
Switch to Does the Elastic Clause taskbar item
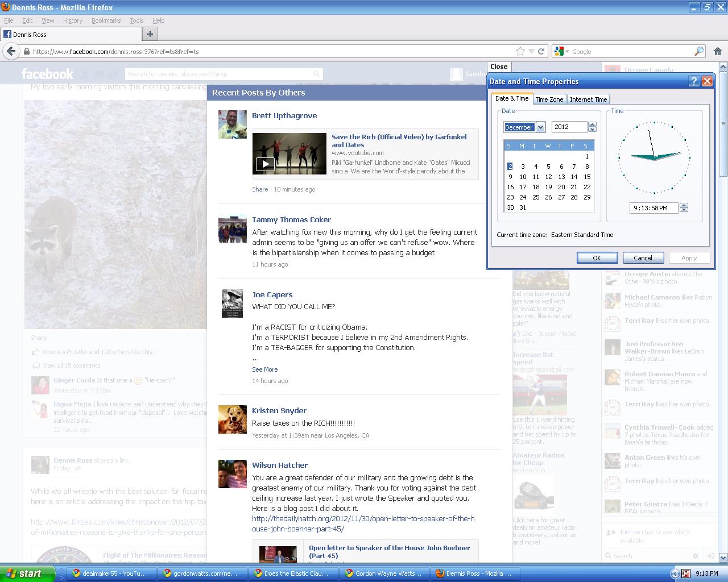[294, 573]
